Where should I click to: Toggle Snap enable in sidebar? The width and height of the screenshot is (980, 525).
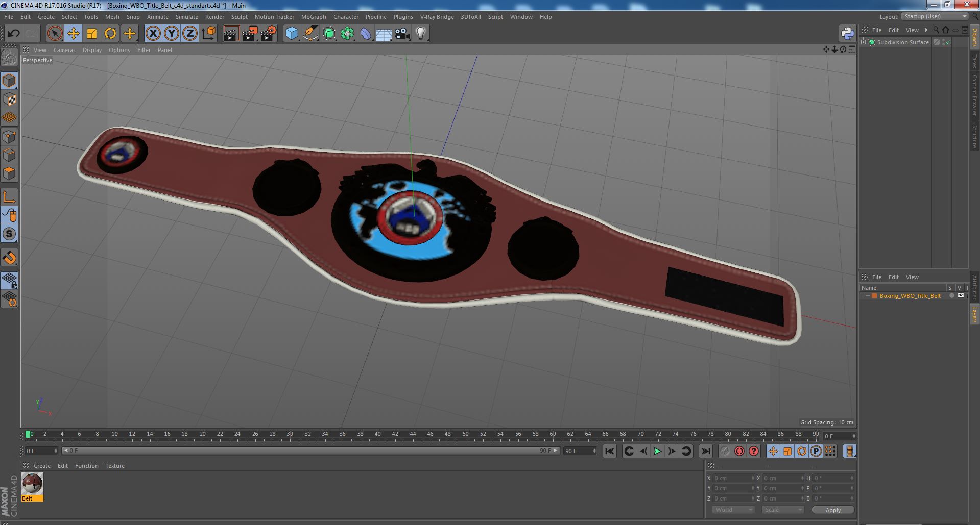9,258
